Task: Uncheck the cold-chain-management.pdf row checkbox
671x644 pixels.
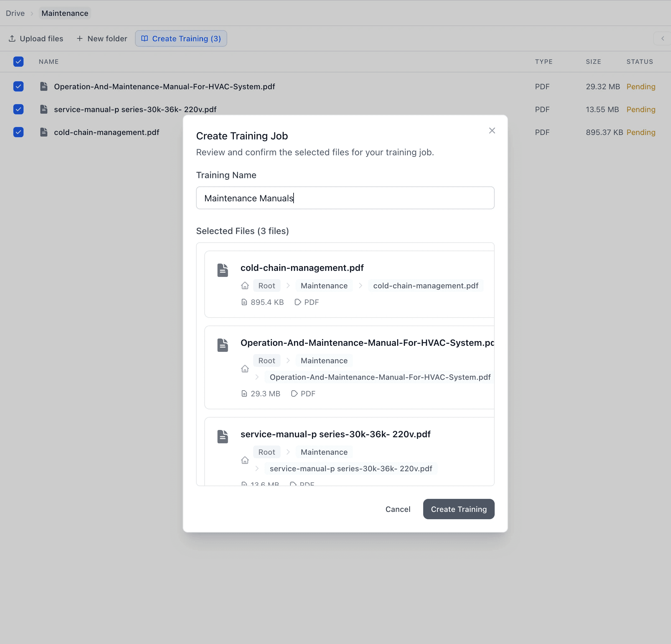Action: [18, 132]
